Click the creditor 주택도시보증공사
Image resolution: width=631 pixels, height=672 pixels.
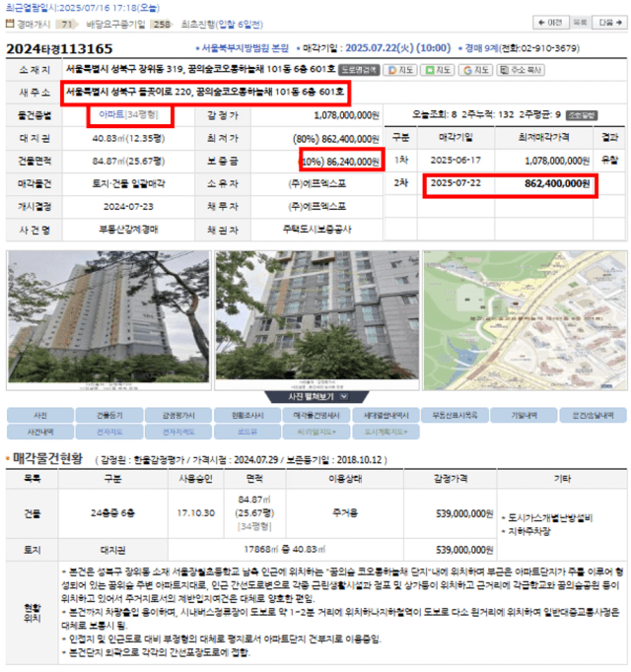[317, 230]
